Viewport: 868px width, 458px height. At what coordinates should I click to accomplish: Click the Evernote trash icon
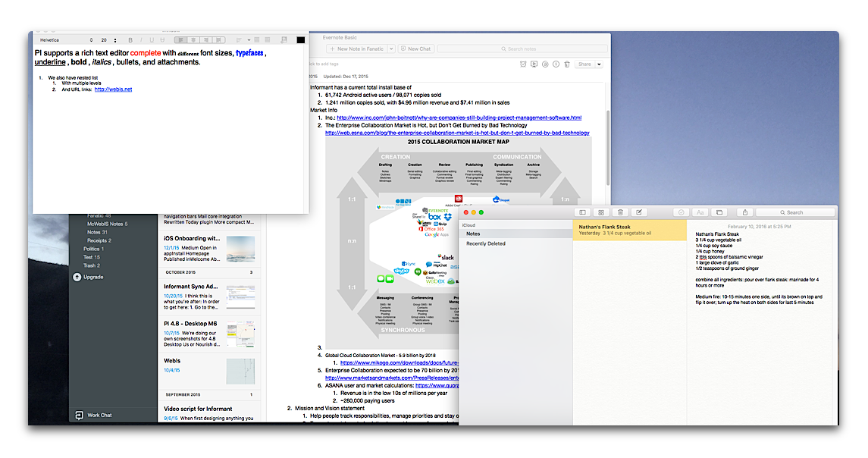(x=567, y=64)
